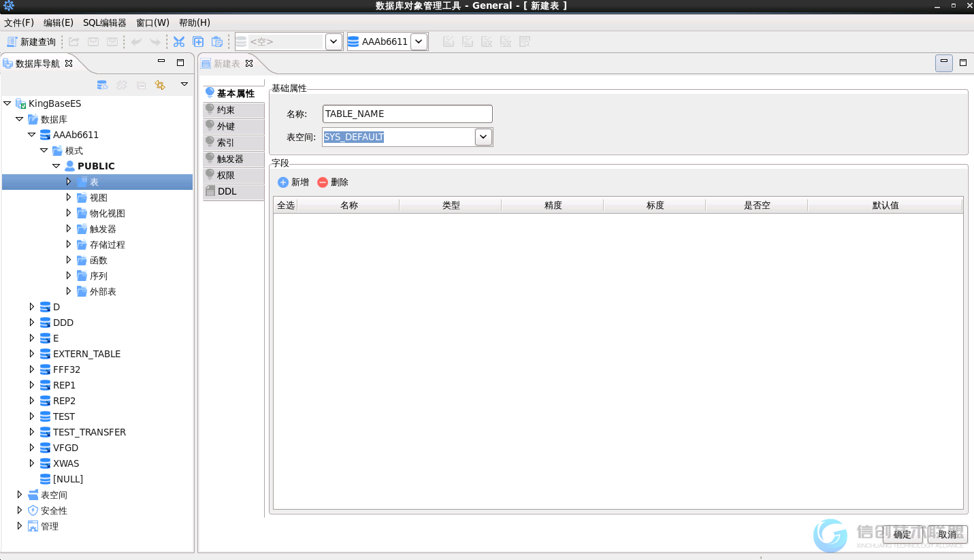The width and height of the screenshot is (974, 560).
Task: Switch to the 权限 tab
Action: 233,175
